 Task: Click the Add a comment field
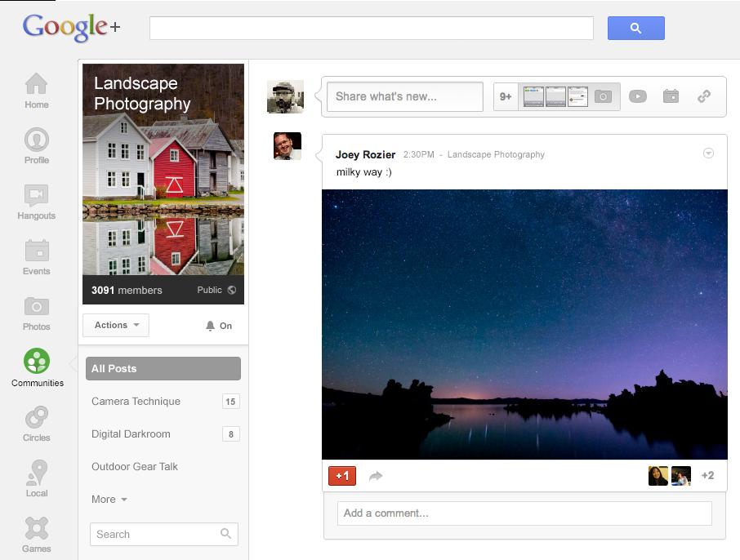pos(524,513)
